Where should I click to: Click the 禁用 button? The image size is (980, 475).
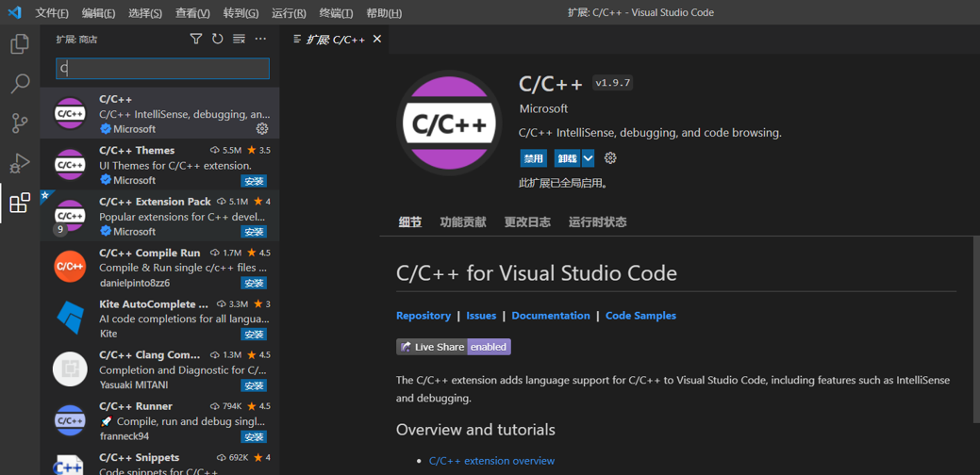tap(534, 158)
